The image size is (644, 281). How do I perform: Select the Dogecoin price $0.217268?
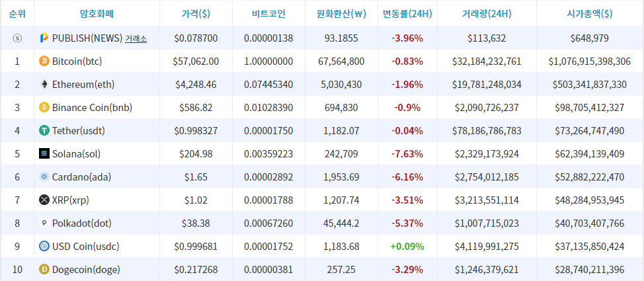(196, 270)
